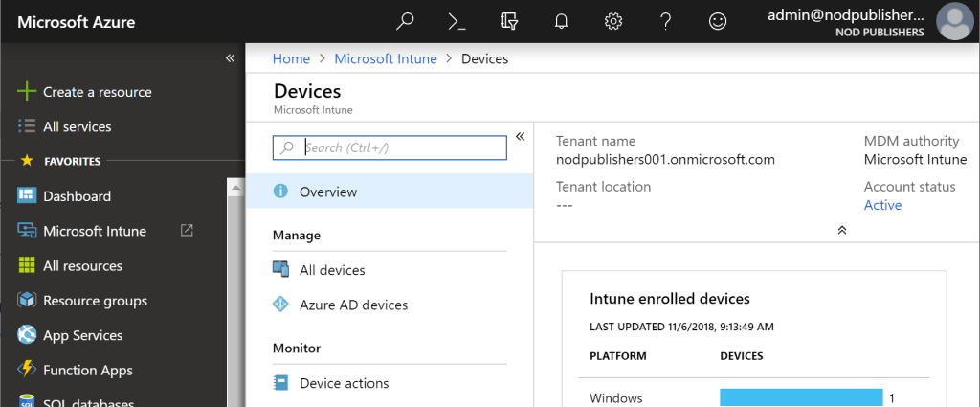Click the Windows device count 1

pos(892,398)
